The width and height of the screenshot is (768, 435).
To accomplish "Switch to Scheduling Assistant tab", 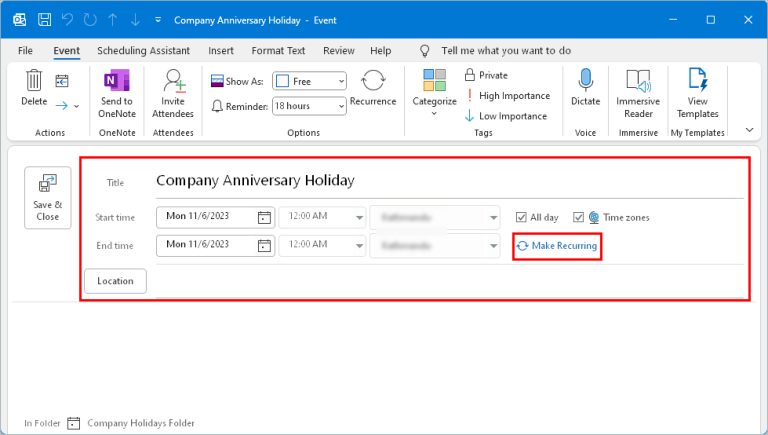I will click(144, 50).
